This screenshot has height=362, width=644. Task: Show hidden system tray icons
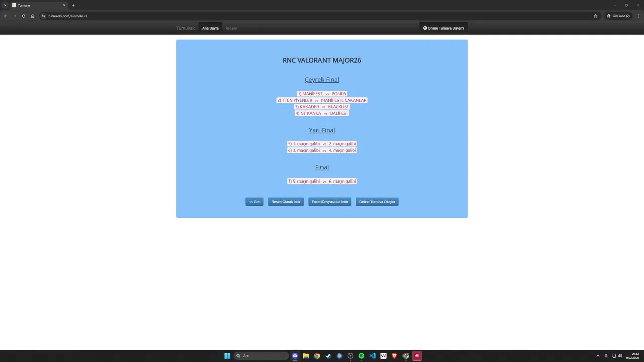point(598,356)
